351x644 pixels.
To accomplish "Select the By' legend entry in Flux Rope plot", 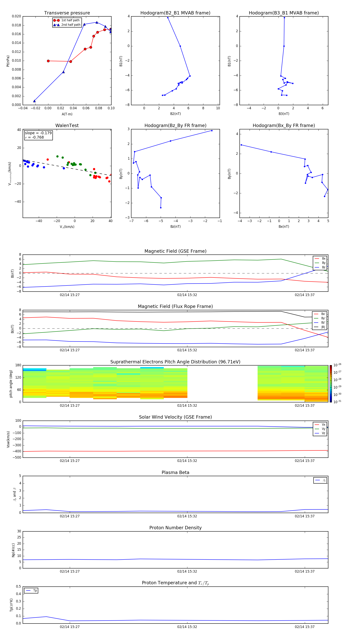I will click(x=320, y=318).
